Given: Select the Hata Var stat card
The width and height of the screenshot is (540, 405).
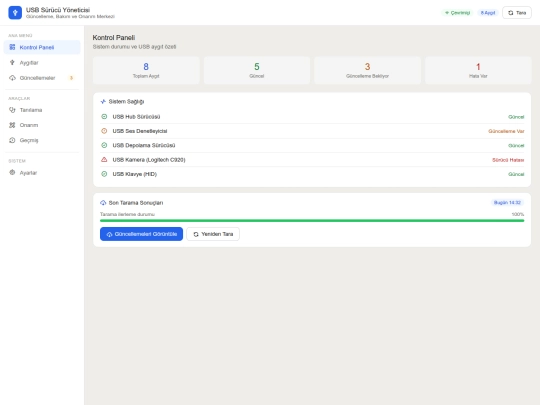Looking at the screenshot, I should (x=478, y=70).
